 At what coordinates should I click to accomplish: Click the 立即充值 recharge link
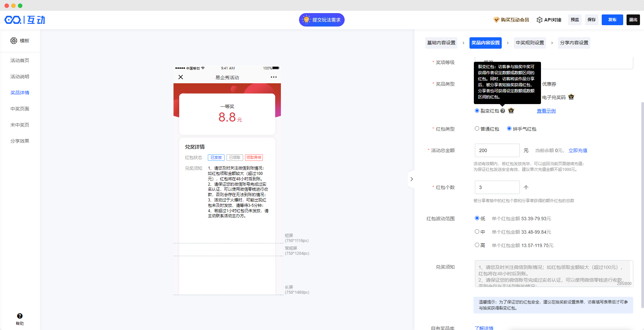pyautogui.click(x=578, y=150)
